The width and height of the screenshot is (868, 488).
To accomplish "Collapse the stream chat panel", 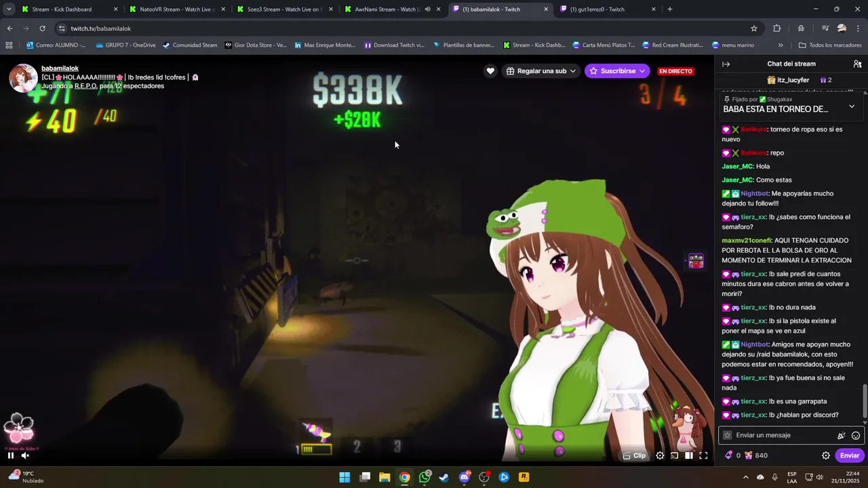I will pyautogui.click(x=726, y=64).
